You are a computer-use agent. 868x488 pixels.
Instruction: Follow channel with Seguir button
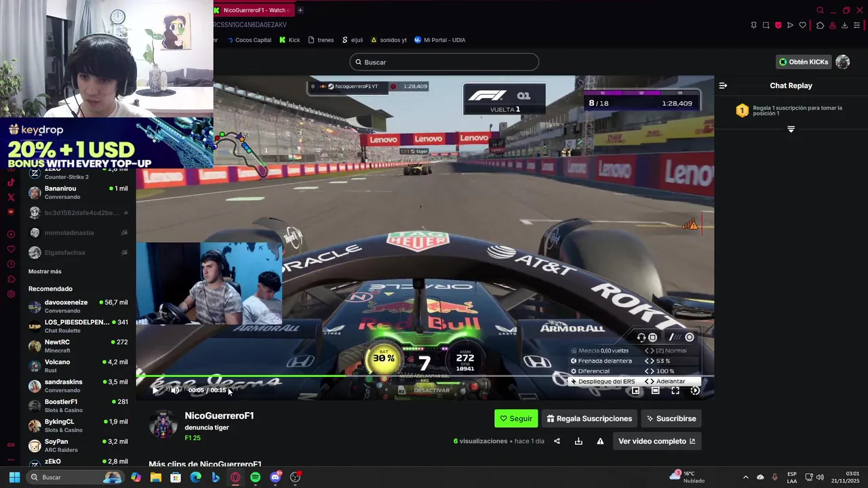[516, 419]
